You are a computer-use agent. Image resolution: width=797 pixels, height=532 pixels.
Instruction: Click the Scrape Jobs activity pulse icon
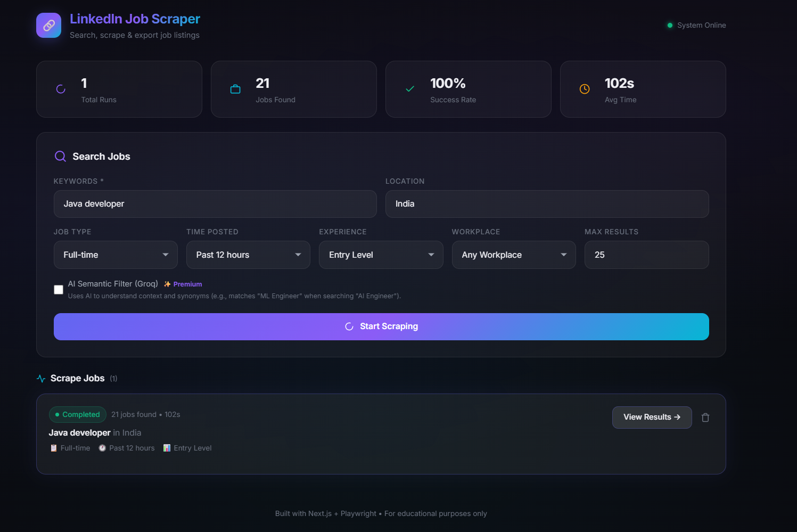(41, 379)
